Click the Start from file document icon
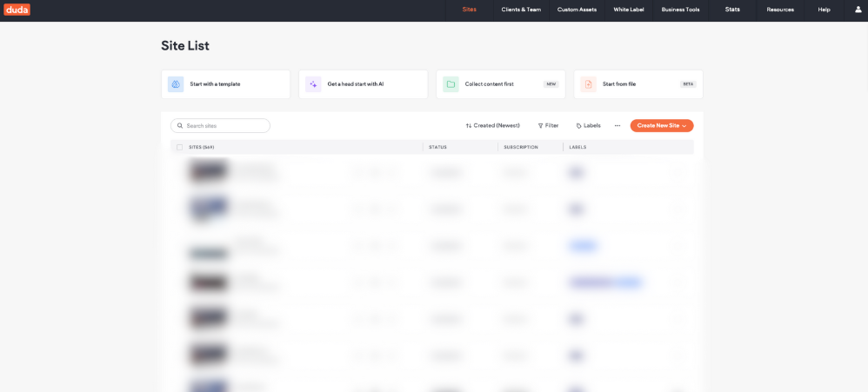This screenshot has width=868, height=392. coord(588,84)
